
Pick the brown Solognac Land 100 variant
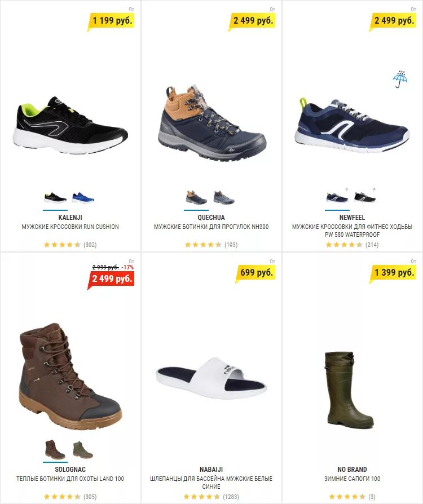(55, 450)
